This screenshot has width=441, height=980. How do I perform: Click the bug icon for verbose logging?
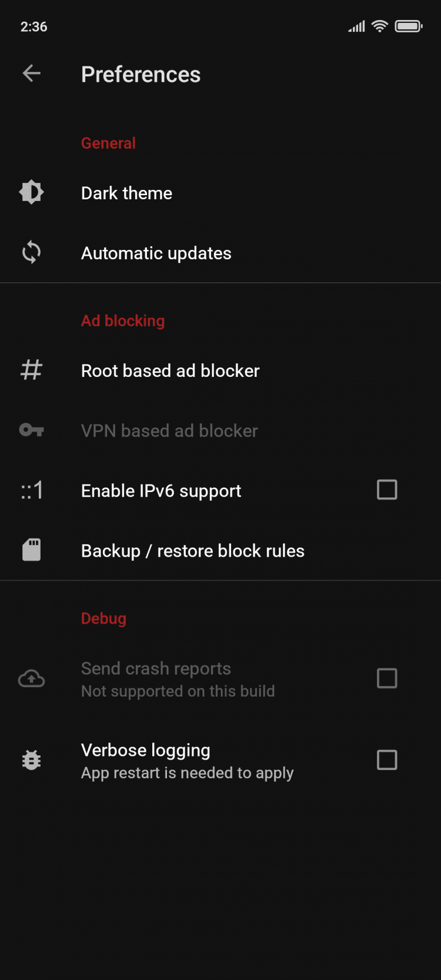(32, 760)
